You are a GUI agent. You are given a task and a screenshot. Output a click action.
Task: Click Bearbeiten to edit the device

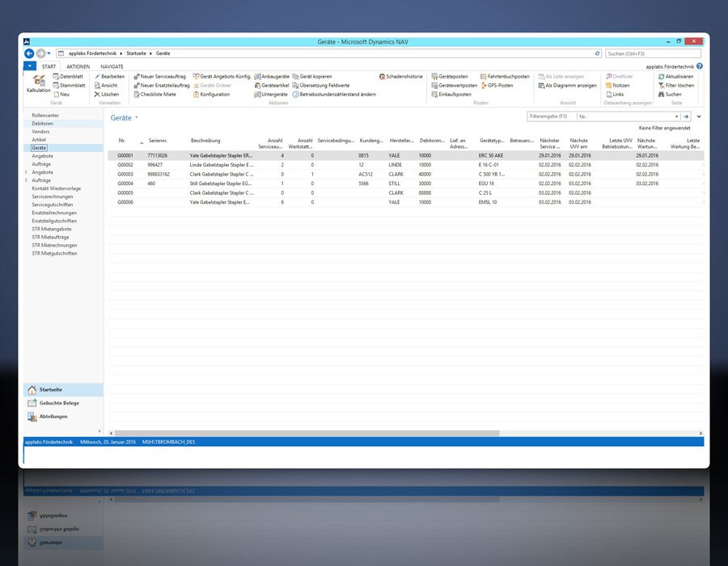click(x=109, y=77)
